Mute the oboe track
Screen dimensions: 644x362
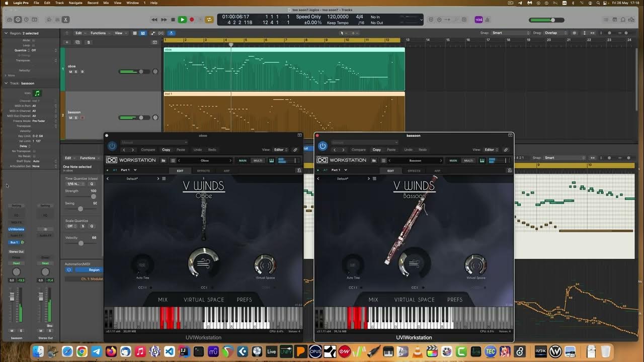tap(70, 72)
